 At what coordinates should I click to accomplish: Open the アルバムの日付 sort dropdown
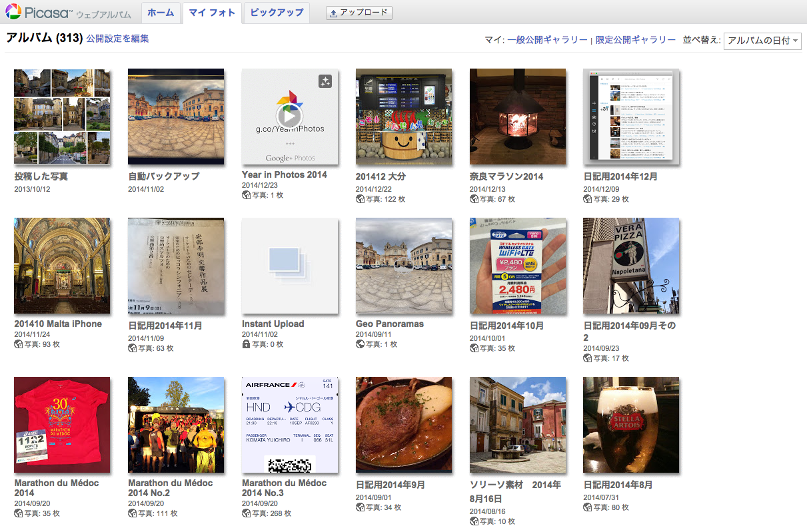pos(762,41)
